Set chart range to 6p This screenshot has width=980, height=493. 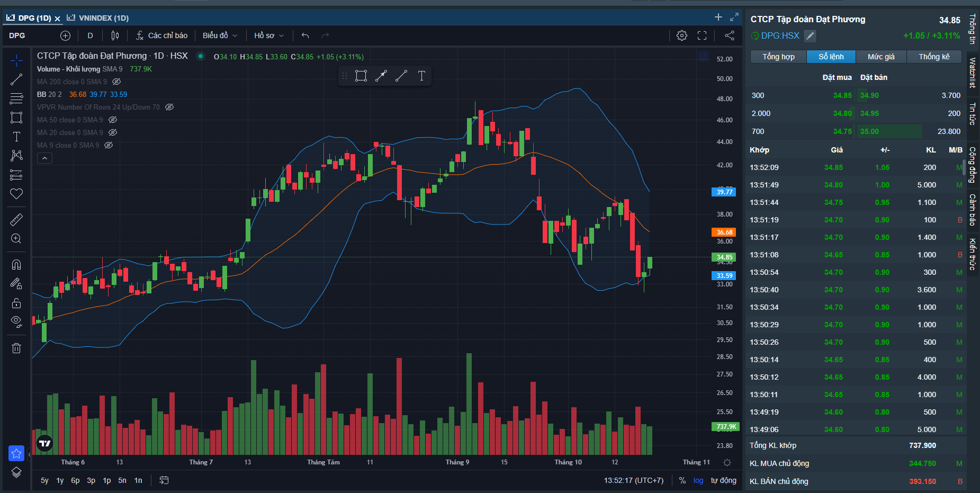[75, 480]
